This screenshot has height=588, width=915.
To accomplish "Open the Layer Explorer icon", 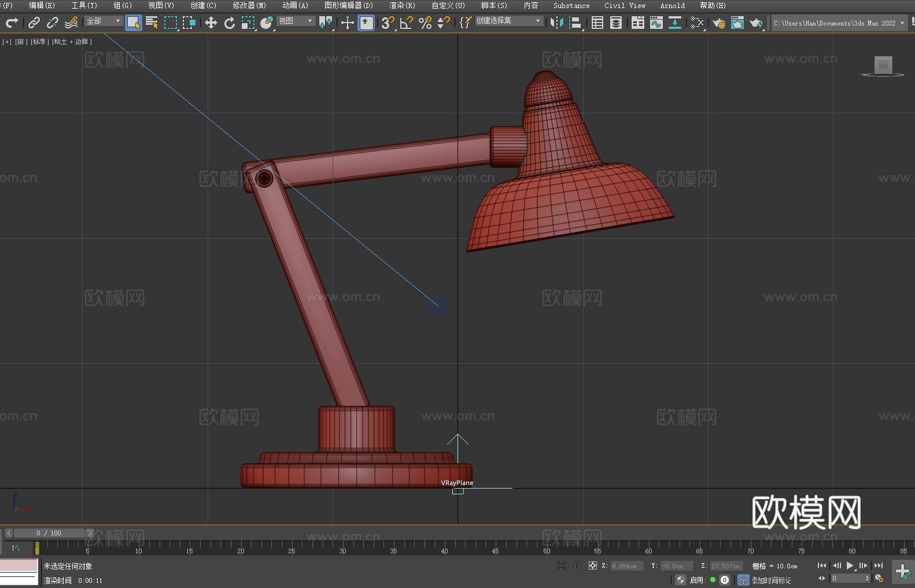I will click(615, 23).
